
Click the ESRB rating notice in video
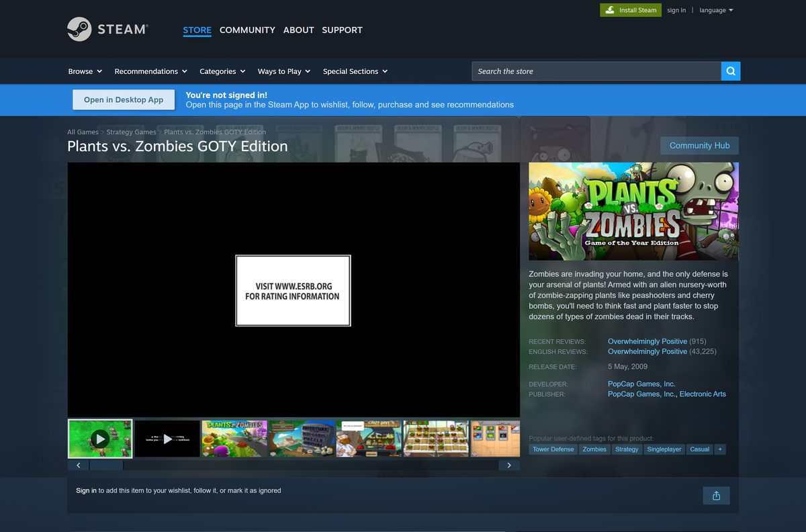[x=293, y=291]
